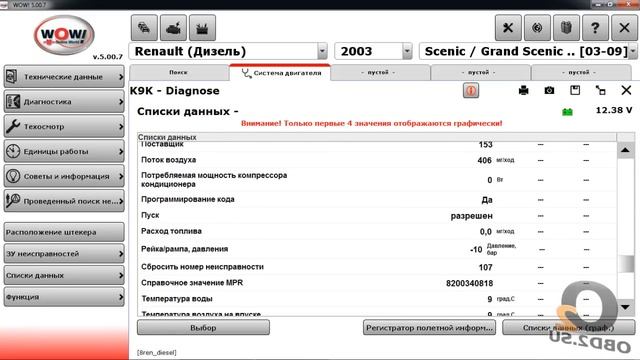The width and height of the screenshot is (640, 360).
Task: Click the WOW! logo
Action: point(63,35)
